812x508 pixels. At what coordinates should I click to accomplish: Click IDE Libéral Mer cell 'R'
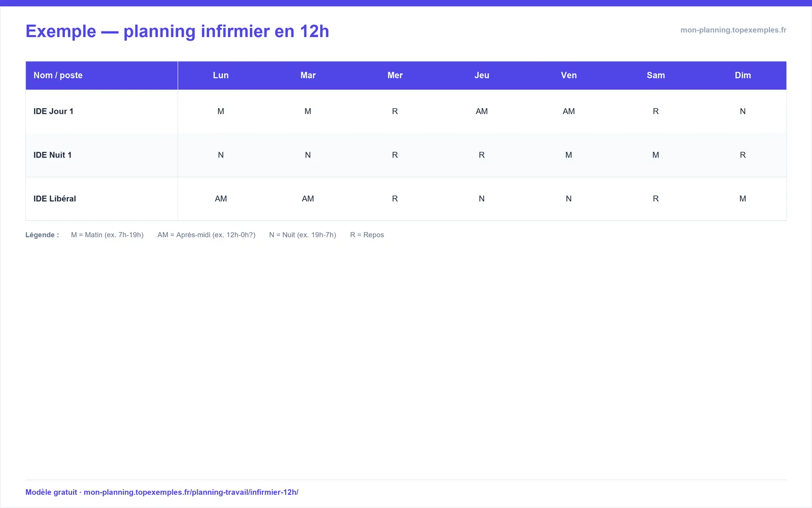point(395,199)
